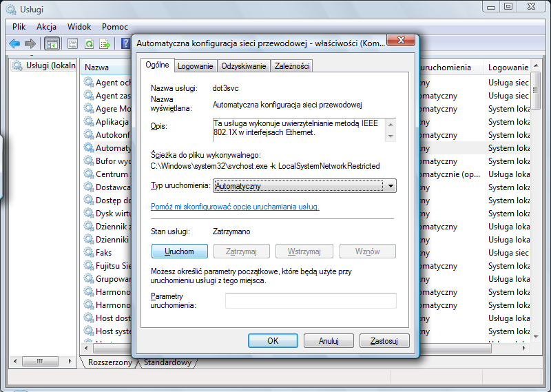
Task: Sort services by the Nazwa column header
Action: (97, 68)
